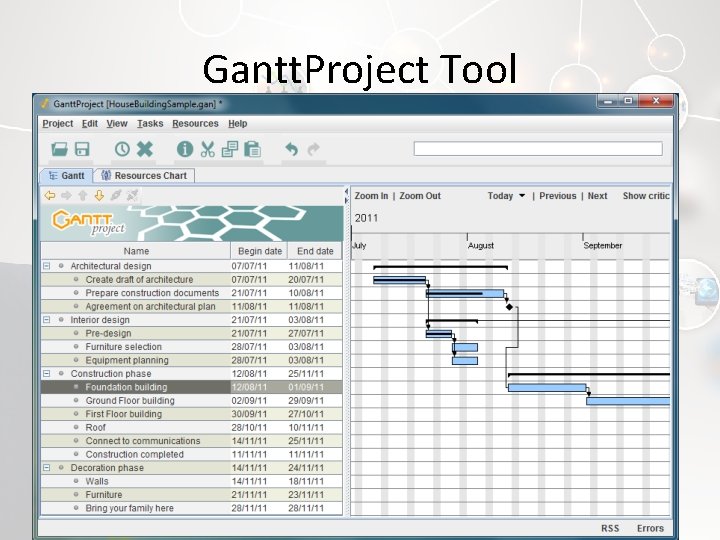The width and height of the screenshot is (720, 540).
Task: Click the Name column header
Action: click(136, 251)
